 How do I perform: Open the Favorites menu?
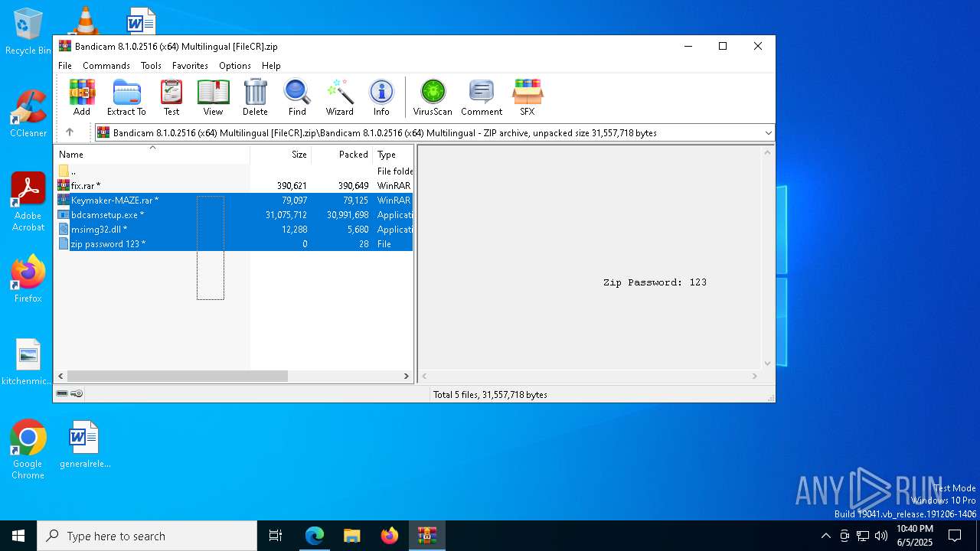pyautogui.click(x=190, y=66)
